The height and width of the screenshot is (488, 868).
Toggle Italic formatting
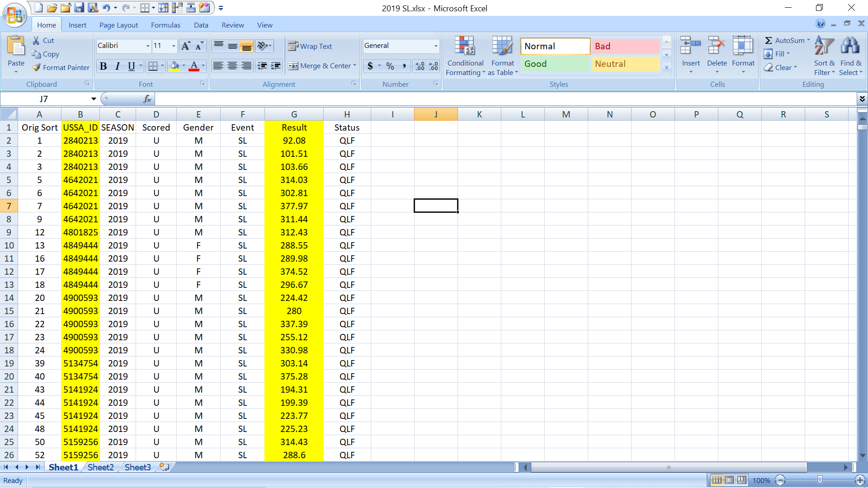click(x=117, y=66)
